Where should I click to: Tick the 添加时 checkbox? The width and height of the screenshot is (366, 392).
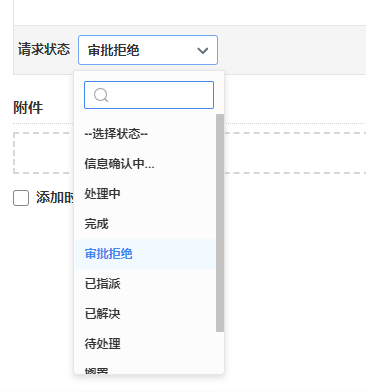click(x=21, y=198)
